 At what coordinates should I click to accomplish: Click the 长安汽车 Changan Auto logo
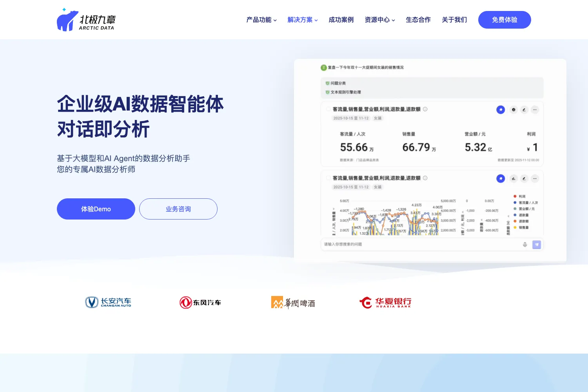pos(108,302)
